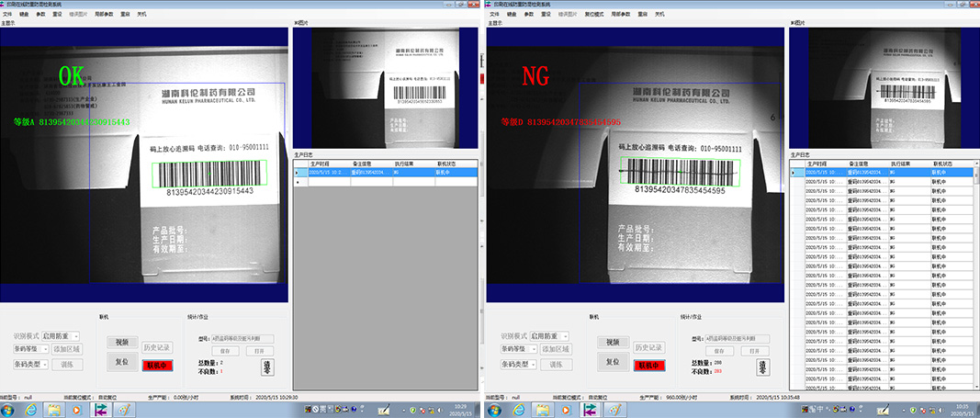Launch Windows Media Player from the 10:35 taskbar
This screenshot has height=418, width=980.
click(565, 410)
